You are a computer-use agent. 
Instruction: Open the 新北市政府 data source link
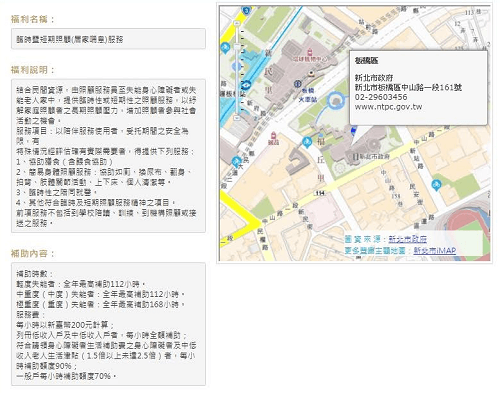point(407,239)
